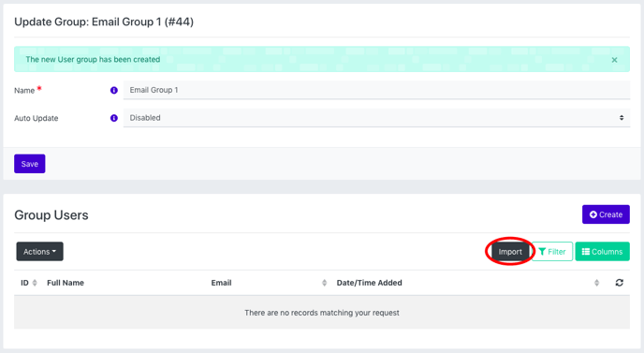Click the Name input field

coord(376,90)
